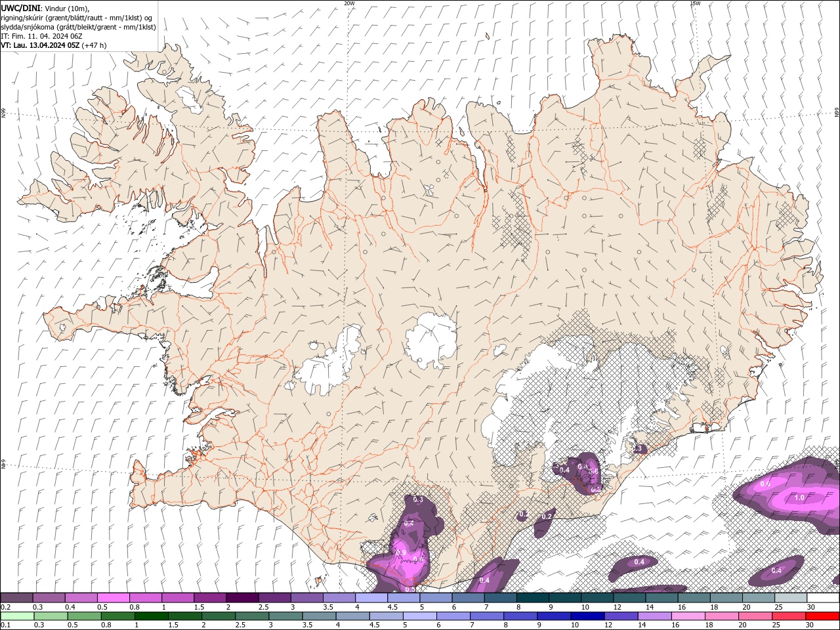
Task: Select the 6 swatch in upper snow legend
Action: (468, 598)
